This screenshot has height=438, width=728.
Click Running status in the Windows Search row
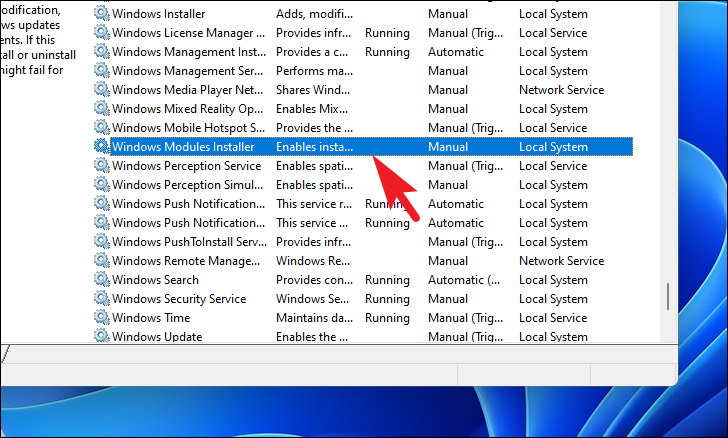(x=387, y=281)
